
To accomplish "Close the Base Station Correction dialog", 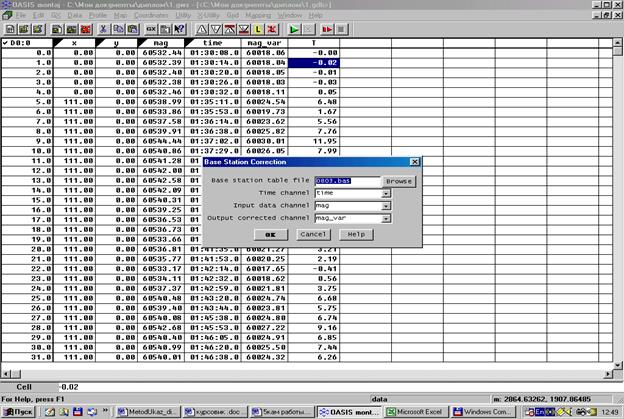I will (414, 161).
